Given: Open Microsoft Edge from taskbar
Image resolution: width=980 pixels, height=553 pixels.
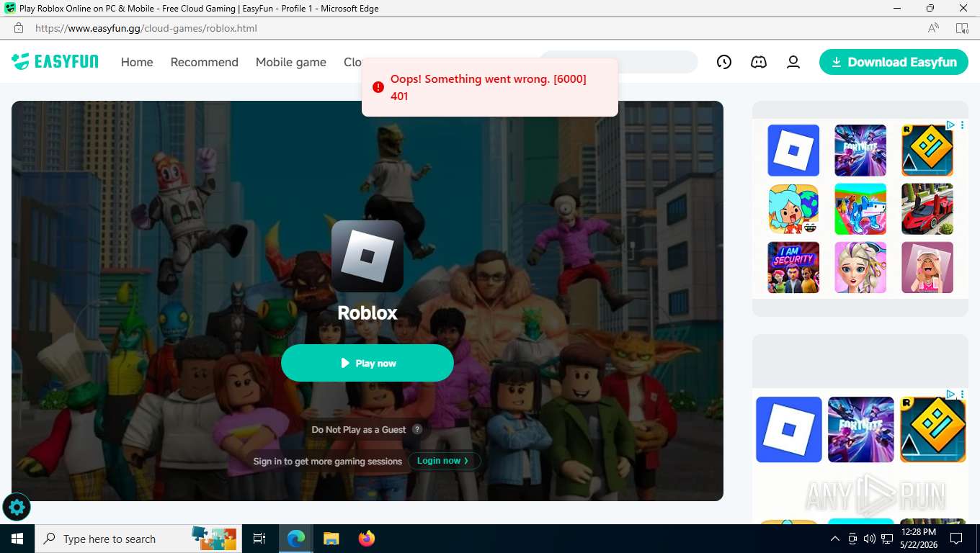Looking at the screenshot, I should (x=295, y=539).
